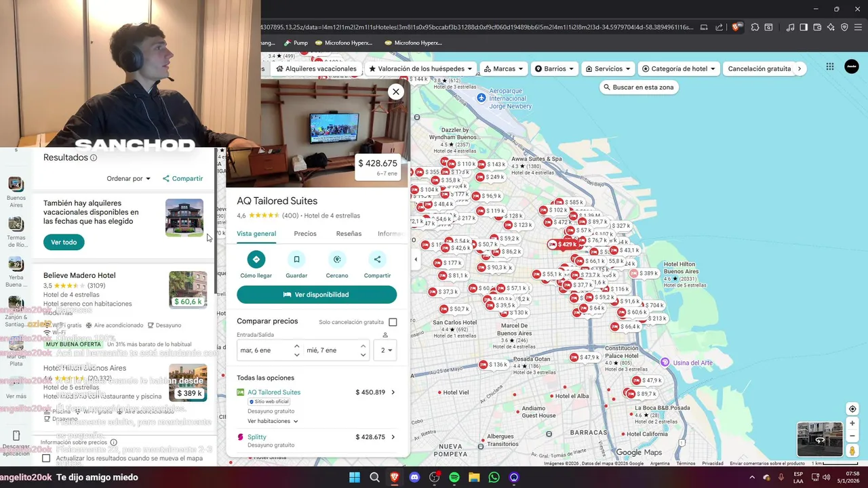This screenshot has height=488, width=868.
Task: Open the Pump bookmark in bookmarks bar
Action: [x=295, y=43]
